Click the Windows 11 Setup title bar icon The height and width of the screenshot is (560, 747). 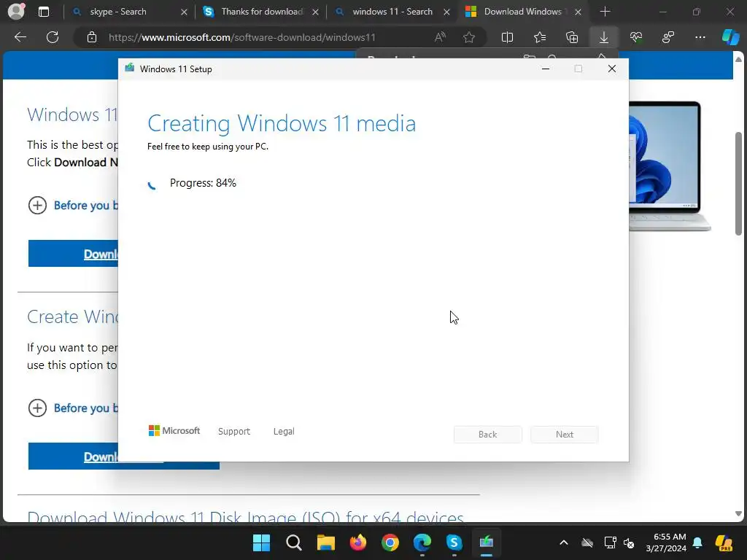click(x=130, y=68)
